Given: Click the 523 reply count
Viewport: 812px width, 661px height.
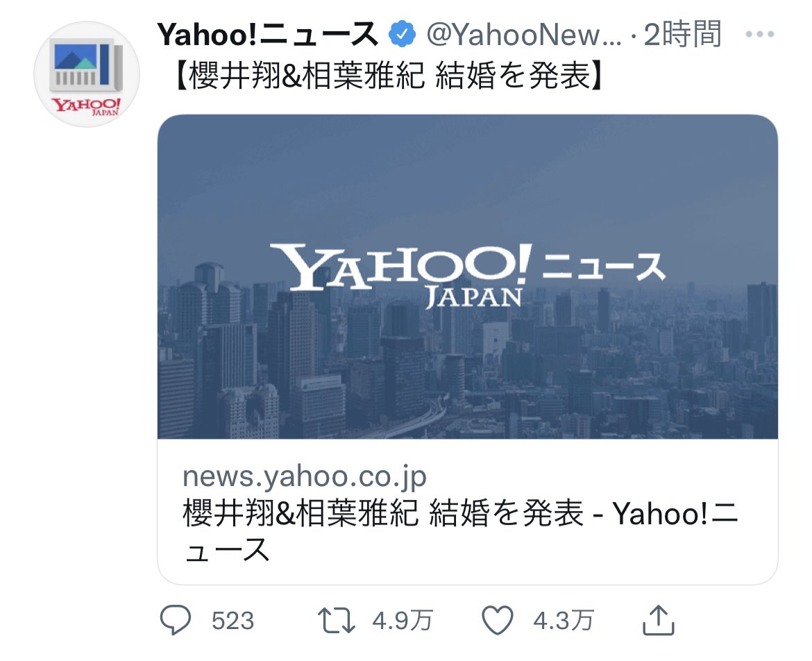Looking at the screenshot, I should point(233,621).
